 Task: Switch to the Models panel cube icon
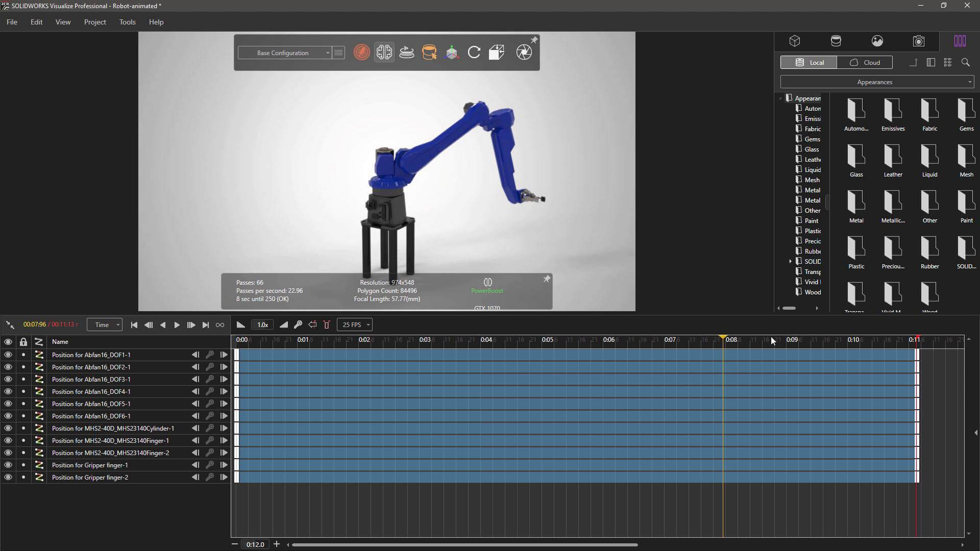pyautogui.click(x=795, y=41)
